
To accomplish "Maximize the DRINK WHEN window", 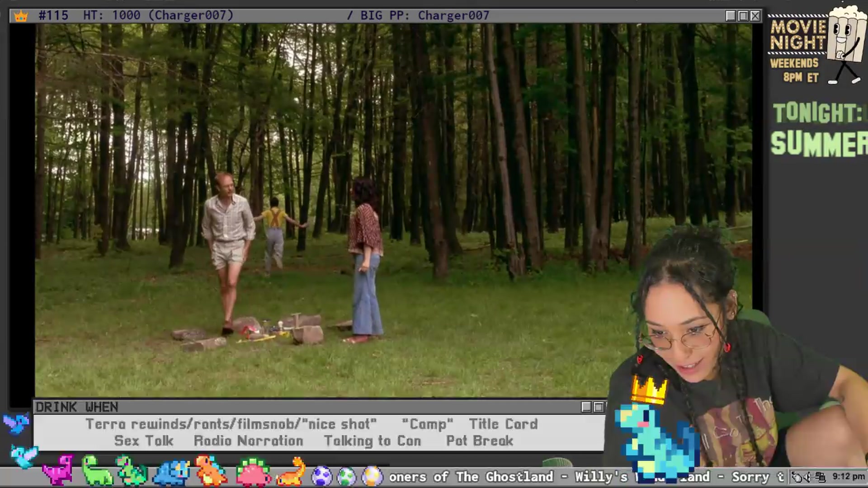I will pyautogui.click(x=599, y=407).
